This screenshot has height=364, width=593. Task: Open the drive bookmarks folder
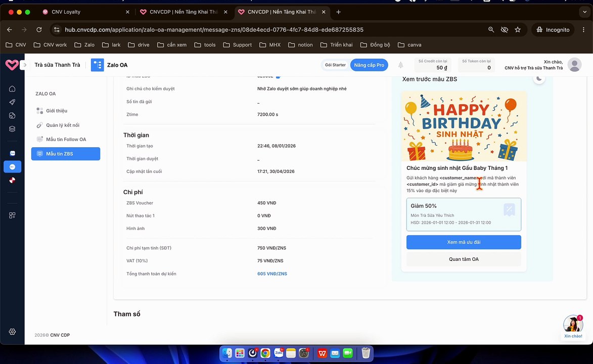click(139, 44)
